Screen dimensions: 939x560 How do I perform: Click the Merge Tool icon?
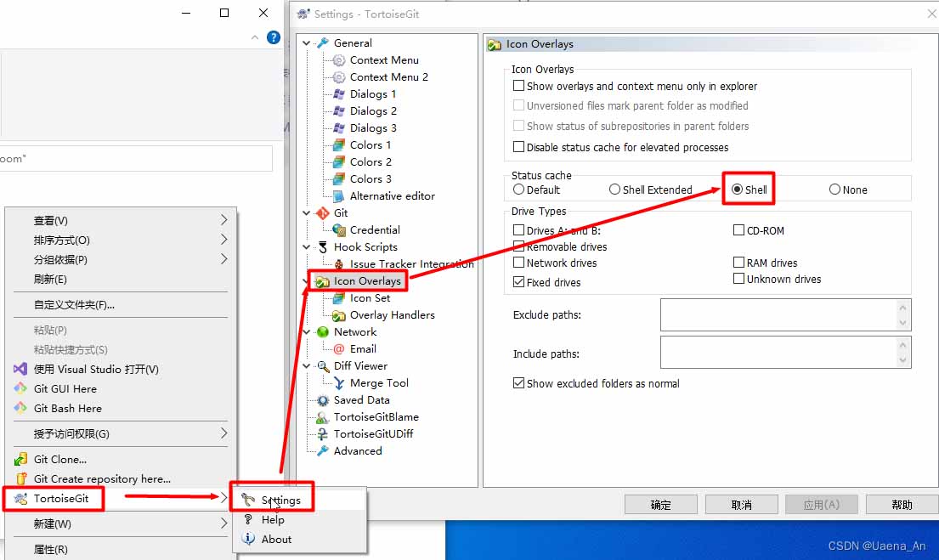tap(339, 383)
